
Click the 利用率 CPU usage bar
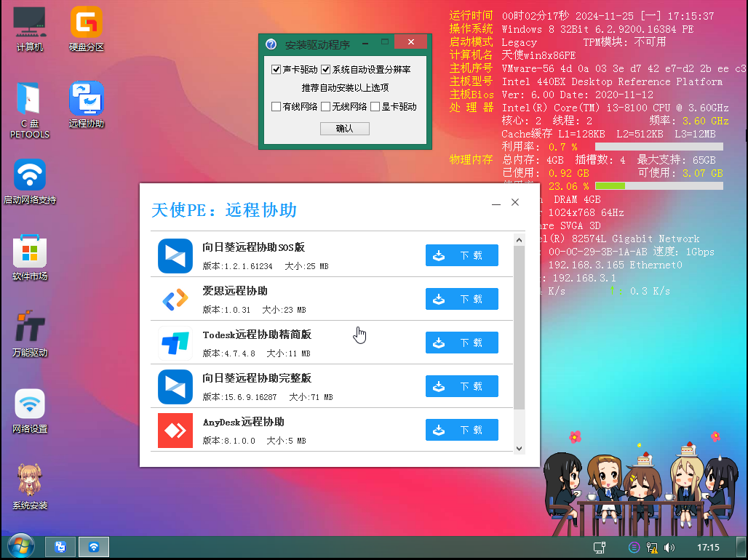tap(659, 147)
